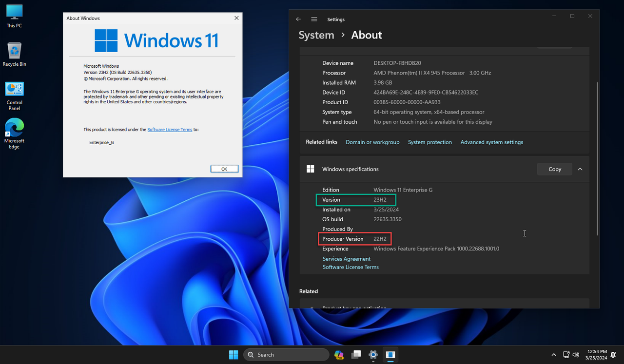Click System type 64-bit operating system text
Image resolution: width=624 pixels, height=364 pixels.
coord(429,112)
